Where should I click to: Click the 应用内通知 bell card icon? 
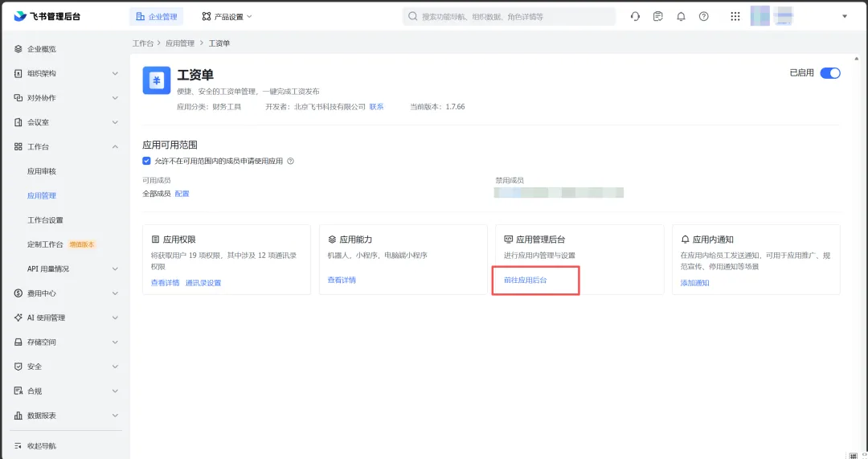[x=685, y=240]
